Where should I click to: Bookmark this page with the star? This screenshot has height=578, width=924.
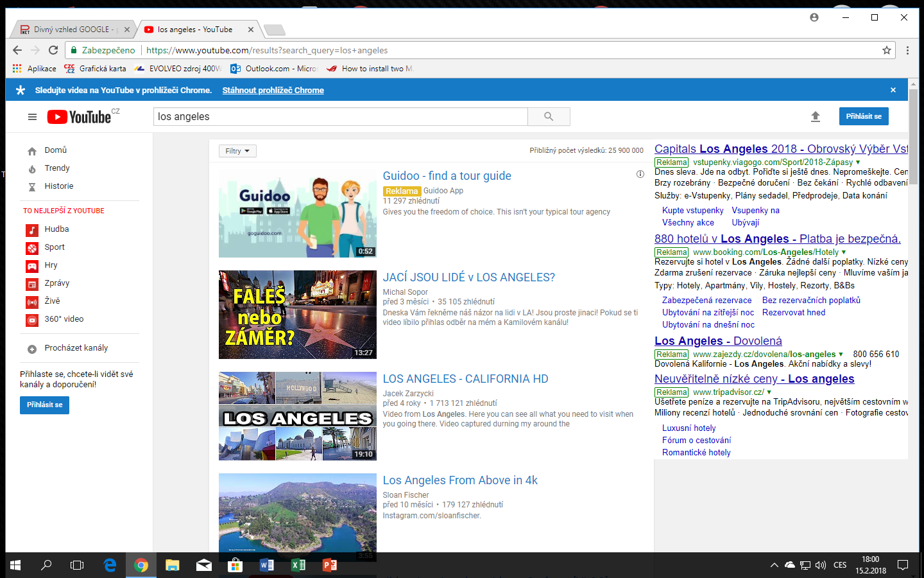tap(887, 50)
